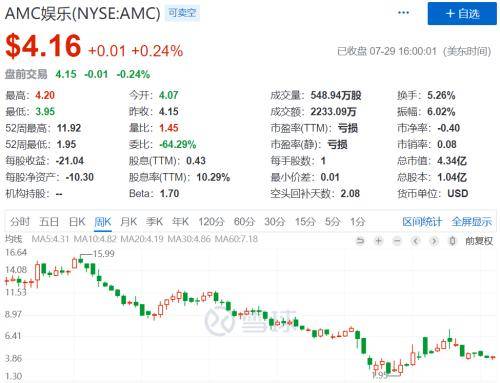This screenshot has height=383, width=500.
Task: Click the MA5:4.31 moving average label
Action: [x=50, y=239]
